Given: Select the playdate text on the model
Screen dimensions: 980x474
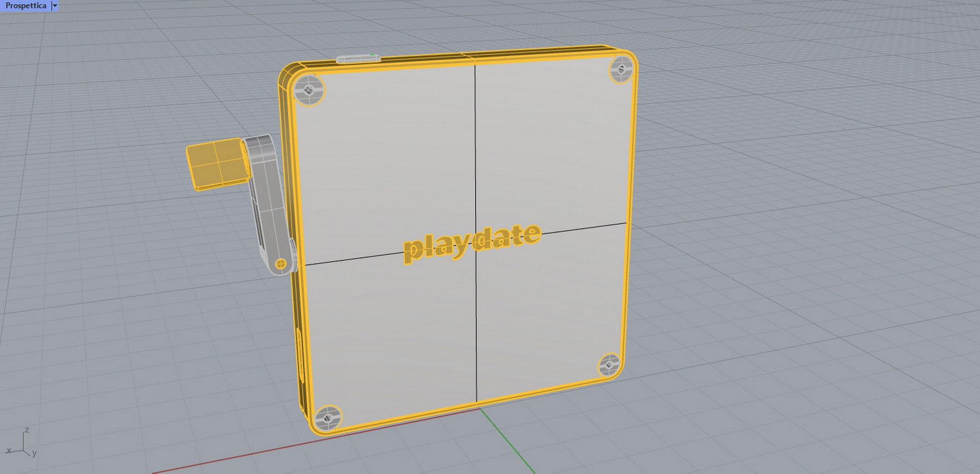Looking at the screenshot, I should coord(472,243).
